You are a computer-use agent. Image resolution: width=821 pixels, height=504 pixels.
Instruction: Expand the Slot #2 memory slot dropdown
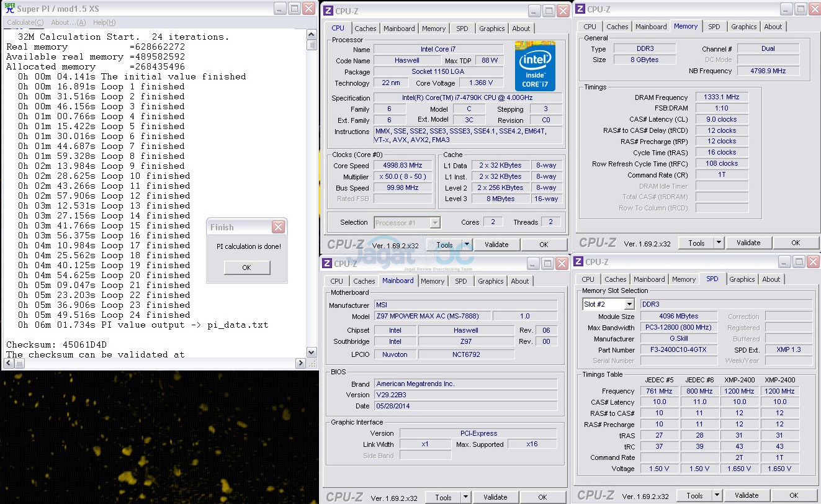pos(629,304)
